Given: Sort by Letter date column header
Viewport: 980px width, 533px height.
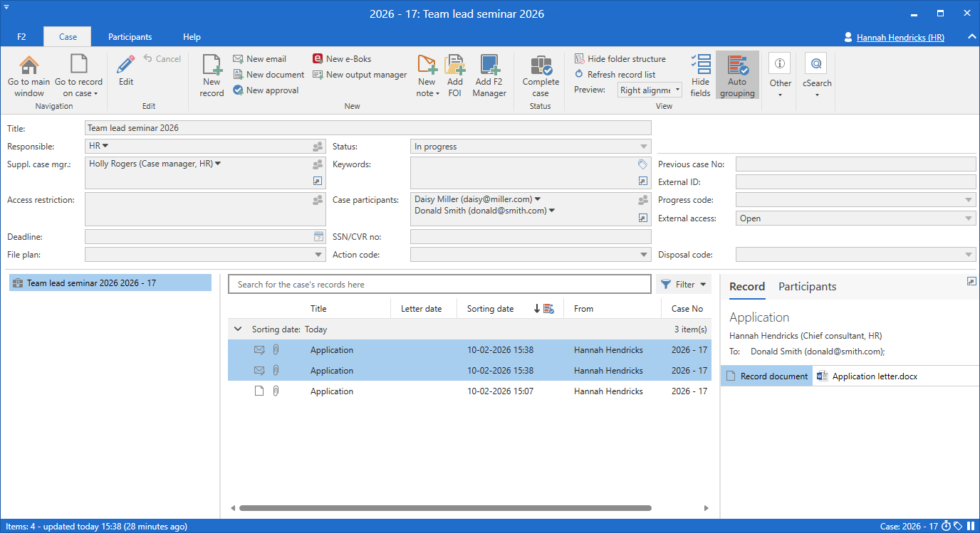Looking at the screenshot, I should point(422,309).
